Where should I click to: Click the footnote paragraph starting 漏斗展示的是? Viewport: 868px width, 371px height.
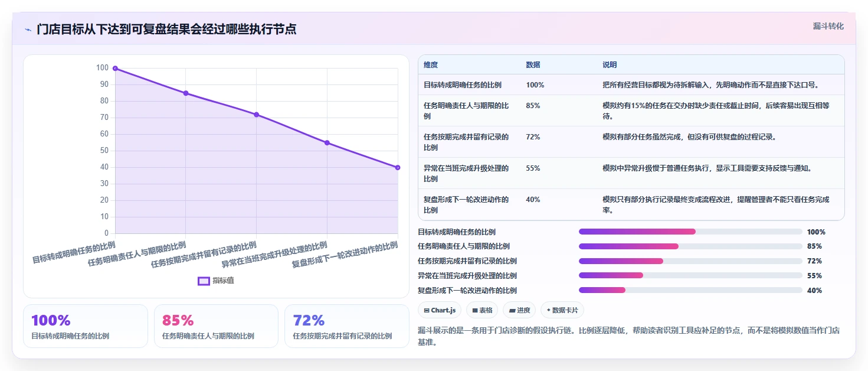(x=628, y=336)
